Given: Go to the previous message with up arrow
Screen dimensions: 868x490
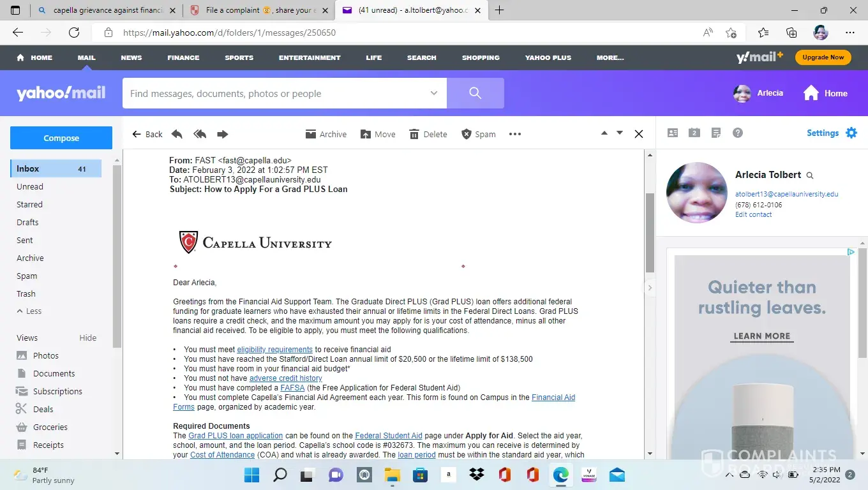Looking at the screenshot, I should [x=604, y=133].
